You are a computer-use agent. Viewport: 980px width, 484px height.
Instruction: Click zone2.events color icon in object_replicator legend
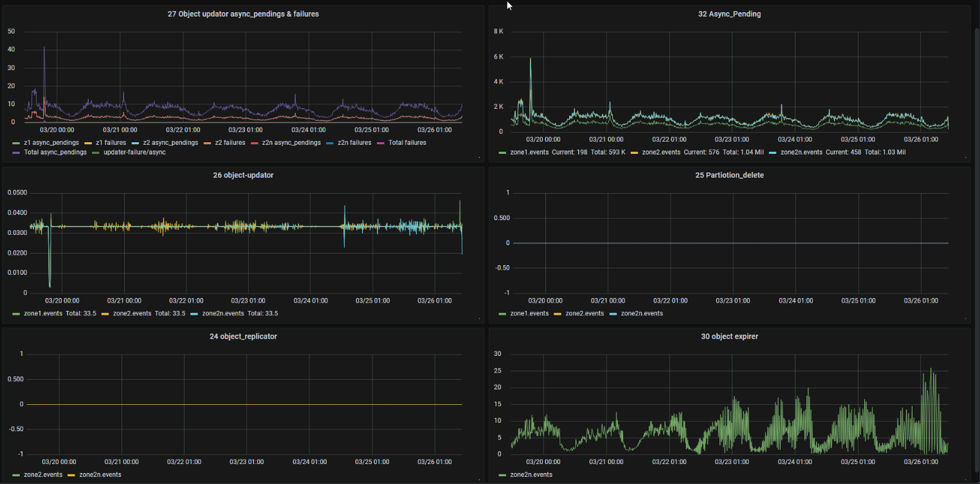click(16, 474)
